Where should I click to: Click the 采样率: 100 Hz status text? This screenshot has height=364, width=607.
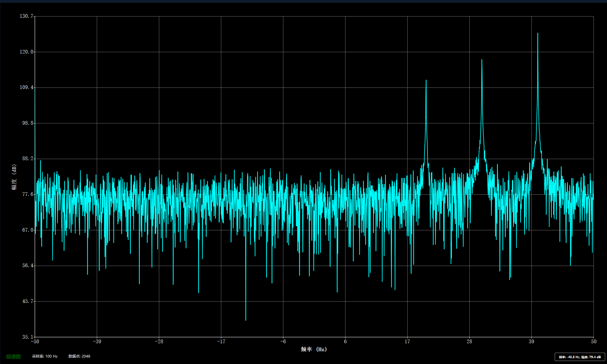(x=45, y=356)
